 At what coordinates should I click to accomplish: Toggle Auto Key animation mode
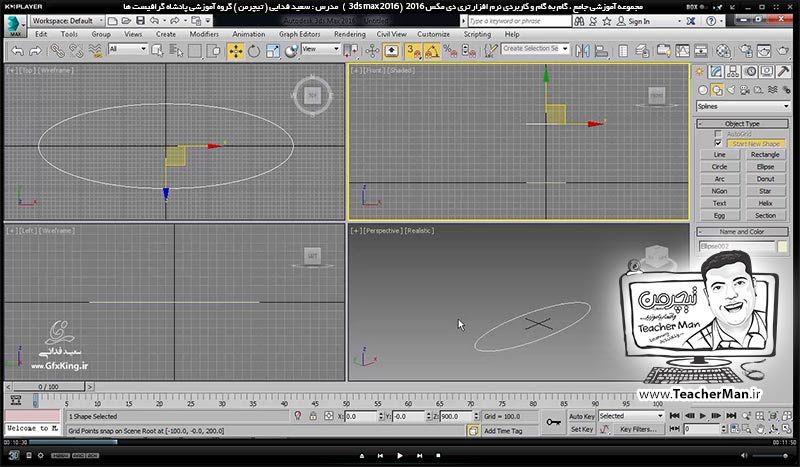click(x=582, y=416)
